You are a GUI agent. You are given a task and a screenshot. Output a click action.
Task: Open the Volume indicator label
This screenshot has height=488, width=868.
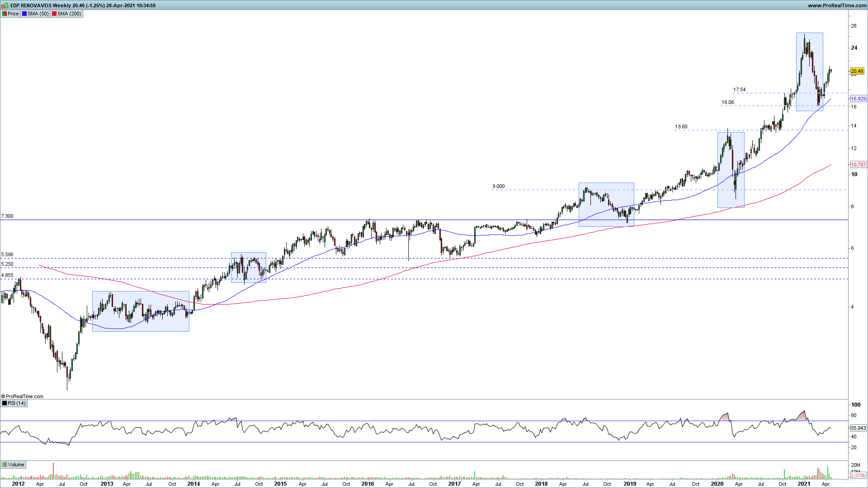(x=16, y=465)
